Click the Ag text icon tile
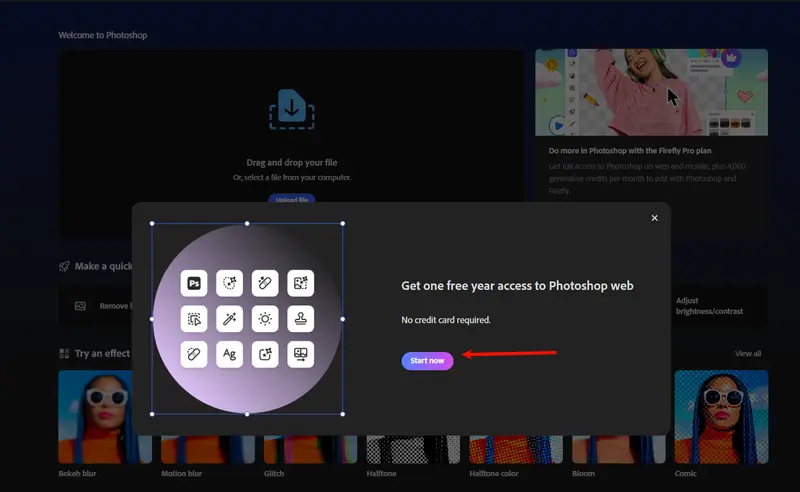 click(x=230, y=354)
